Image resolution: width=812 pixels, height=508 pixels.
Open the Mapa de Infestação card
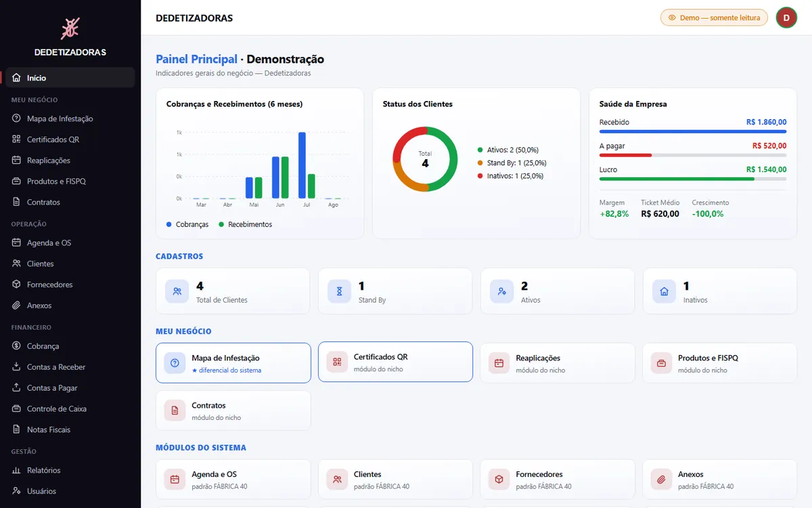[233, 363]
